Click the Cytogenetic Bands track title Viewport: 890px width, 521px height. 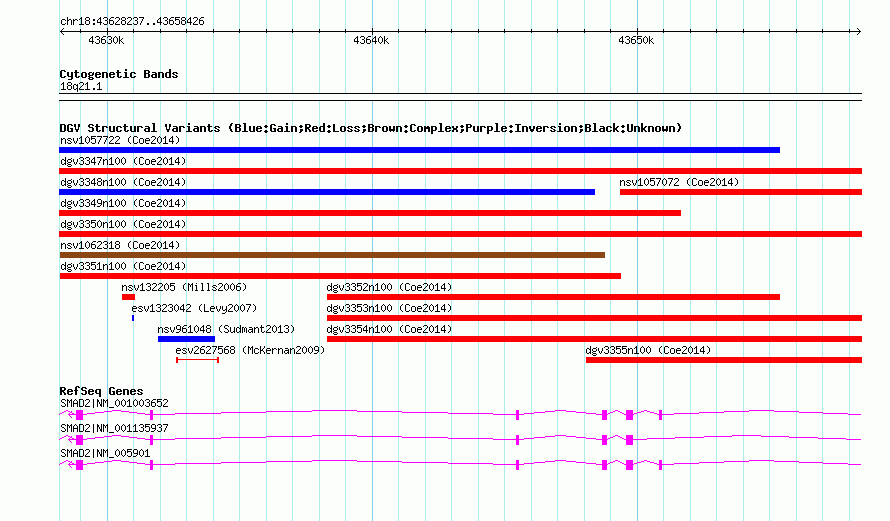pos(119,74)
